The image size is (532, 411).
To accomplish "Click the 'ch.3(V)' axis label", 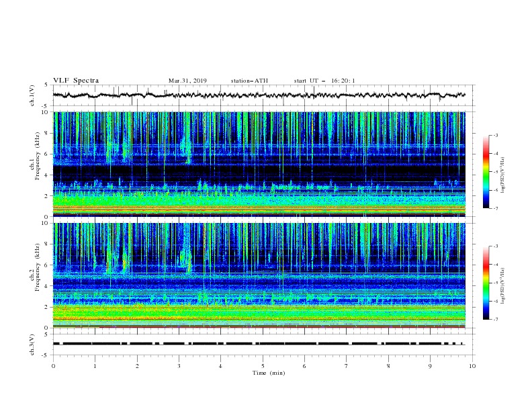I will pos(32,345).
